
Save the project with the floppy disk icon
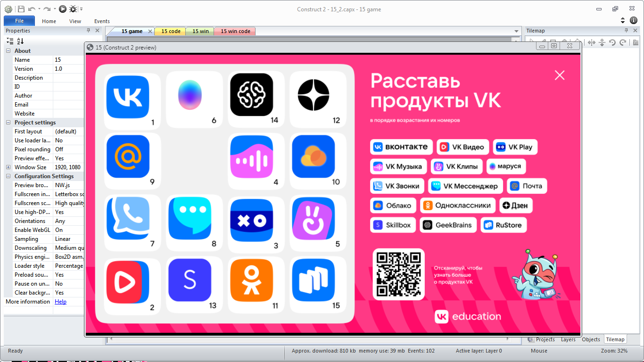(x=21, y=9)
